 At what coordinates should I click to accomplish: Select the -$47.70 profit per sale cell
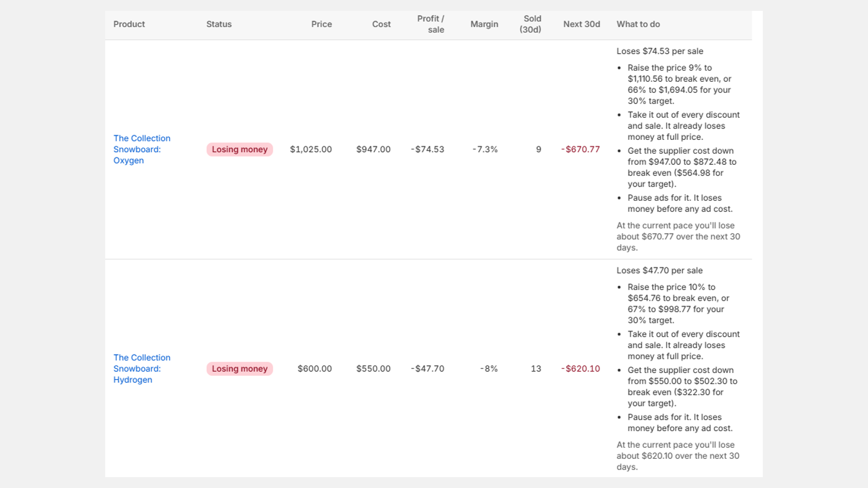(427, 369)
